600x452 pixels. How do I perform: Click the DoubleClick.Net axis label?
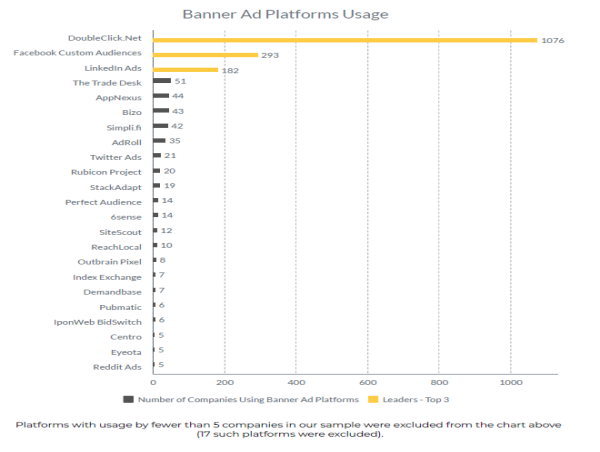[x=104, y=38]
